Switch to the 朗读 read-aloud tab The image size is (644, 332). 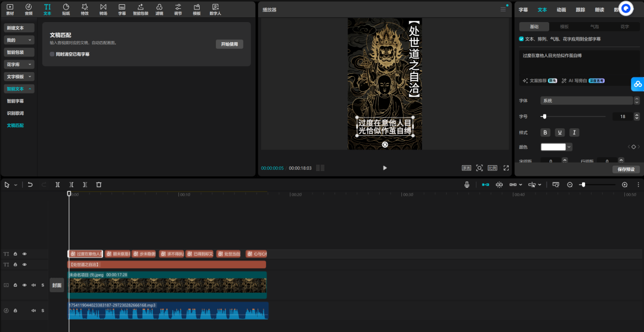click(599, 10)
